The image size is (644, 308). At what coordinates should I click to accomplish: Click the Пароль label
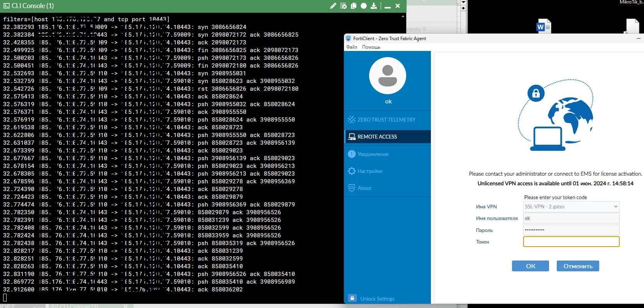[485, 230]
